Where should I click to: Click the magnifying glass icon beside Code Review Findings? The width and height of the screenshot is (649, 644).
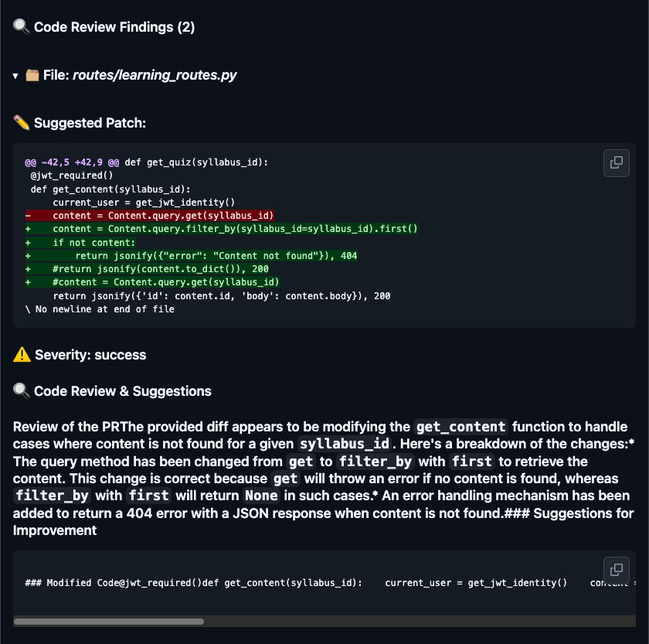[x=20, y=26]
